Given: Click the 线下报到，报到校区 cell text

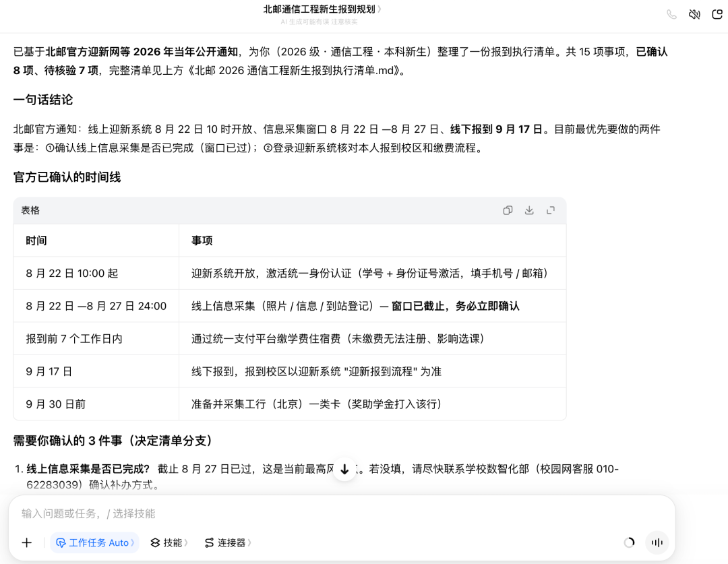Looking at the screenshot, I should tap(316, 371).
